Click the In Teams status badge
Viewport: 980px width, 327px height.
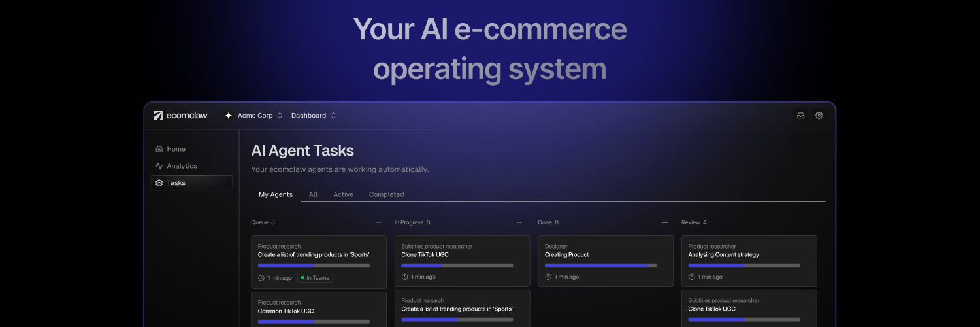[315, 278]
